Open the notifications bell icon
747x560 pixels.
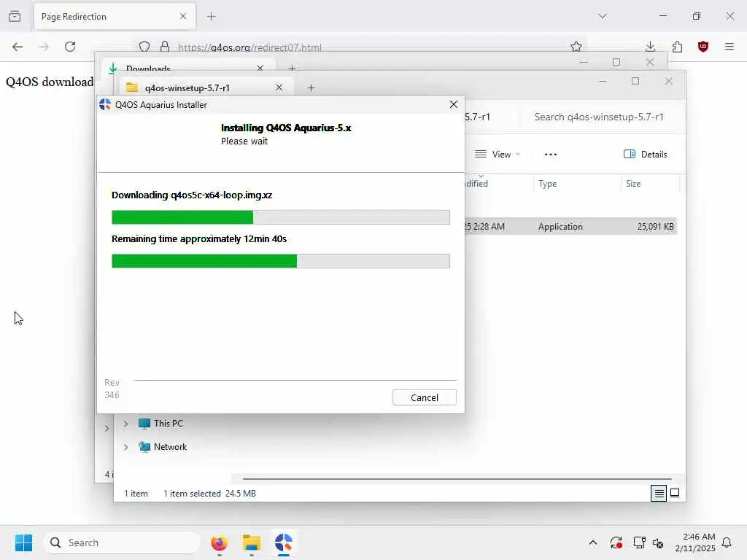(x=727, y=542)
